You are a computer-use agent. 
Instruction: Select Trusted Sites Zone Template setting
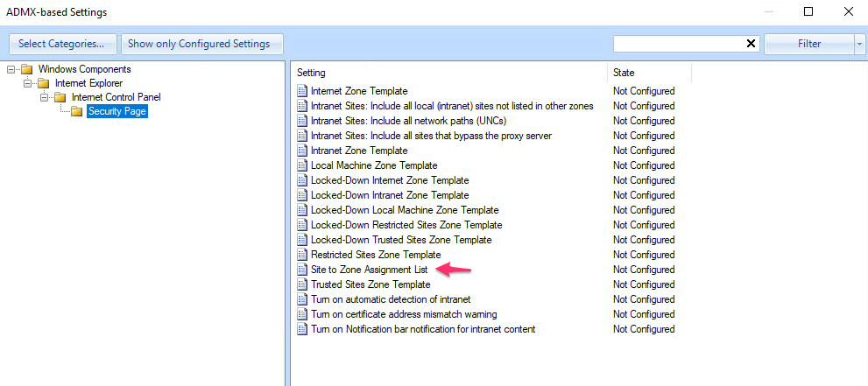point(370,284)
